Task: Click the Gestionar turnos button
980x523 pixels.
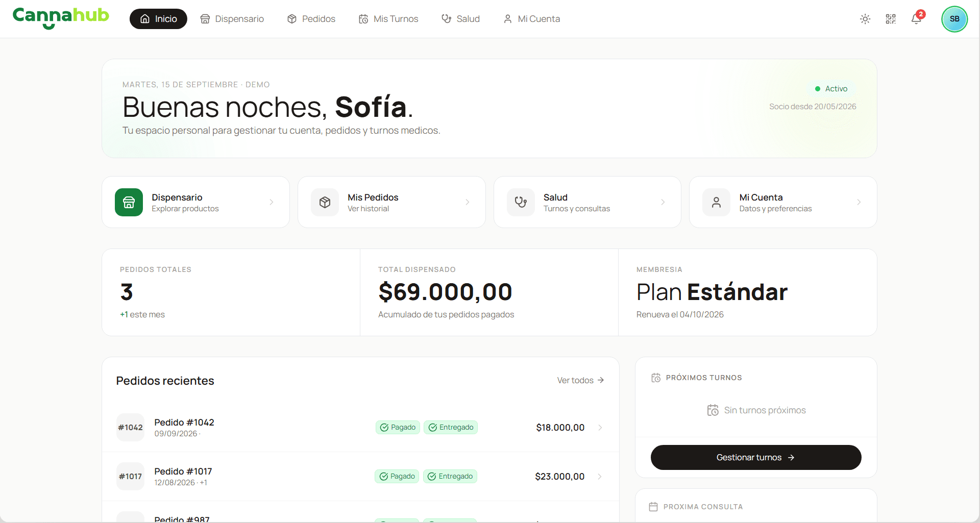Action: click(755, 457)
